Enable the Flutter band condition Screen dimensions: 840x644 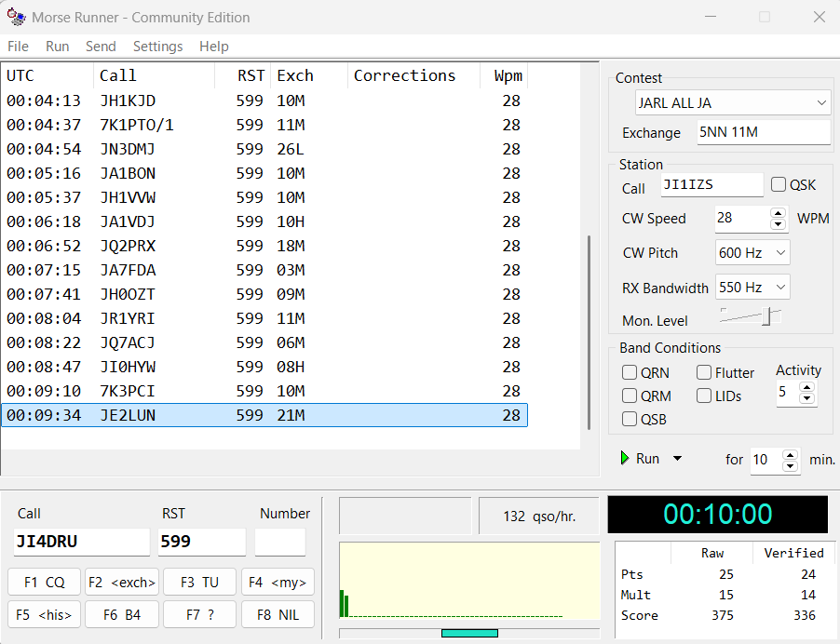point(704,372)
